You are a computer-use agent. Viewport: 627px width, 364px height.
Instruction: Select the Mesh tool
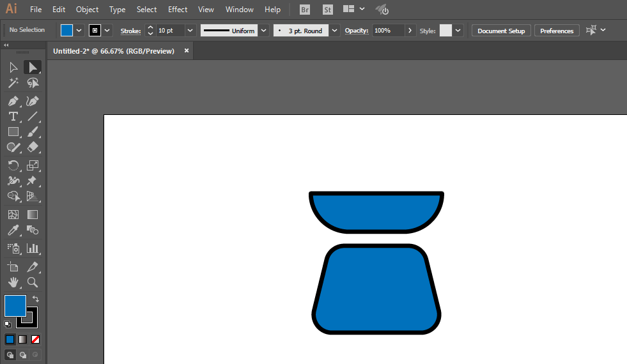tap(13, 215)
